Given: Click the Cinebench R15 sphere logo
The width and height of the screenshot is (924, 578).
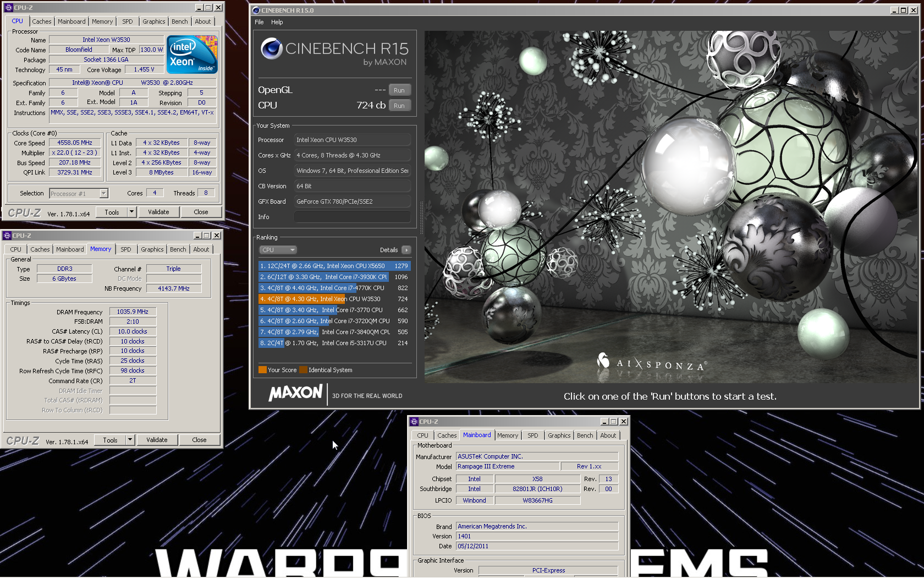Looking at the screenshot, I should coord(271,48).
